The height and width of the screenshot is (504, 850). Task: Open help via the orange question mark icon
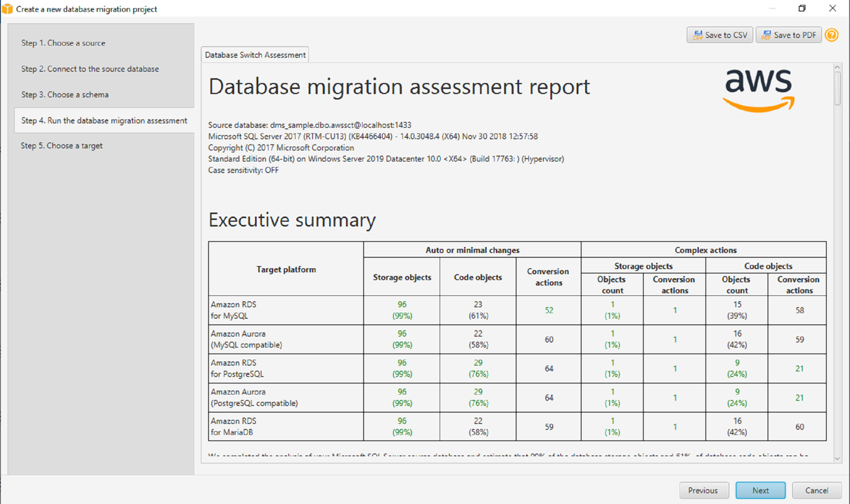pyautogui.click(x=832, y=35)
